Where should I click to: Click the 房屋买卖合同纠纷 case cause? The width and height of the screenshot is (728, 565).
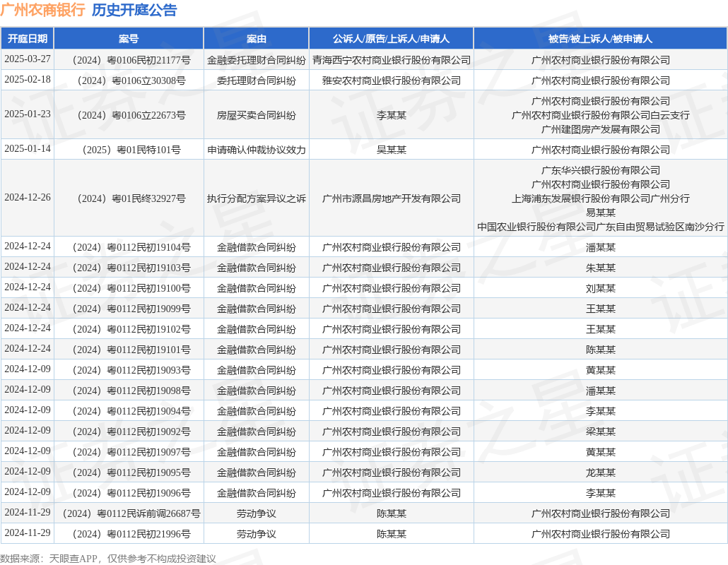tap(257, 115)
